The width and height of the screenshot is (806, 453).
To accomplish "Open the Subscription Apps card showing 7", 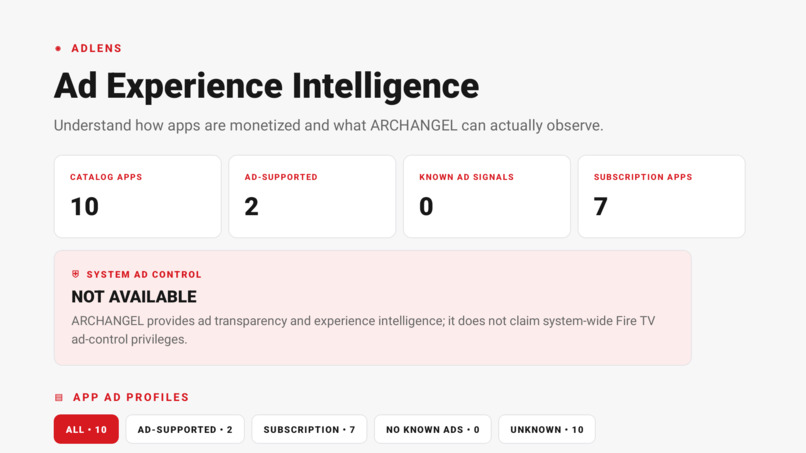I will click(x=662, y=196).
